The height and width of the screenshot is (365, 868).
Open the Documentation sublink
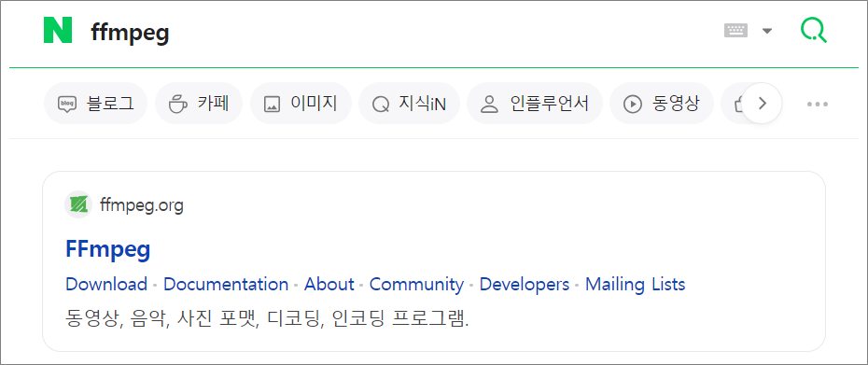[226, 284]
